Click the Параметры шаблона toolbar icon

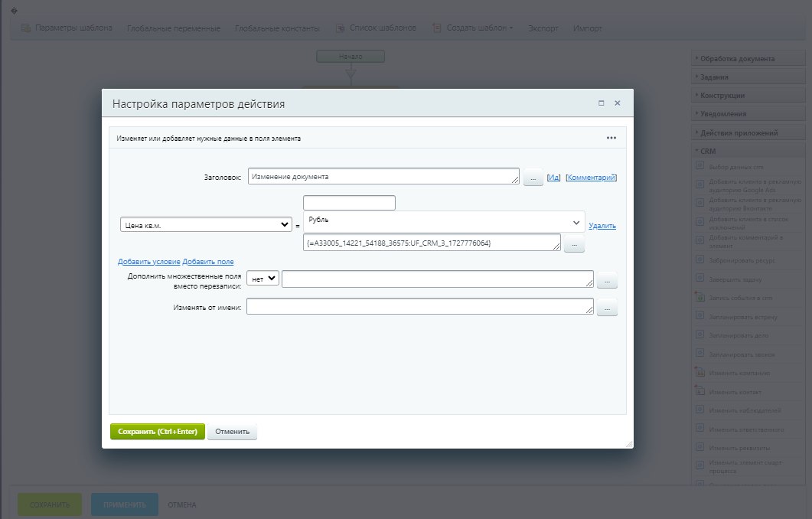click(x=26, y=28)
